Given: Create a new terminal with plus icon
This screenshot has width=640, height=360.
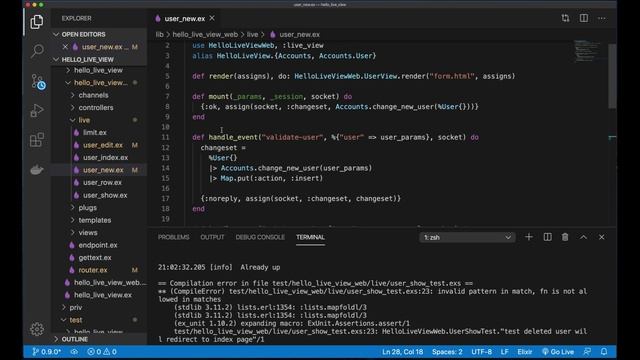Looking at the screenshot, I should click(x=529, y=237).
